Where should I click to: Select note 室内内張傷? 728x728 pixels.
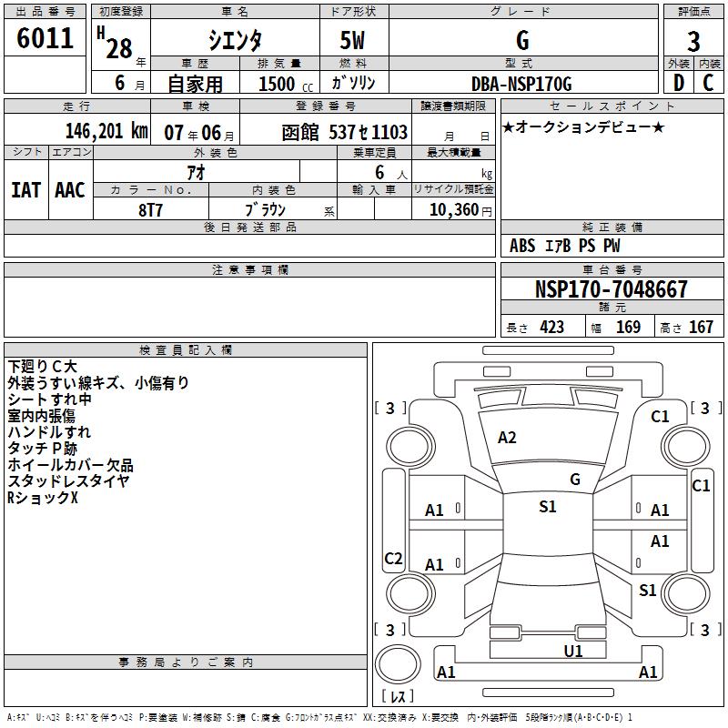click(41, 416)
